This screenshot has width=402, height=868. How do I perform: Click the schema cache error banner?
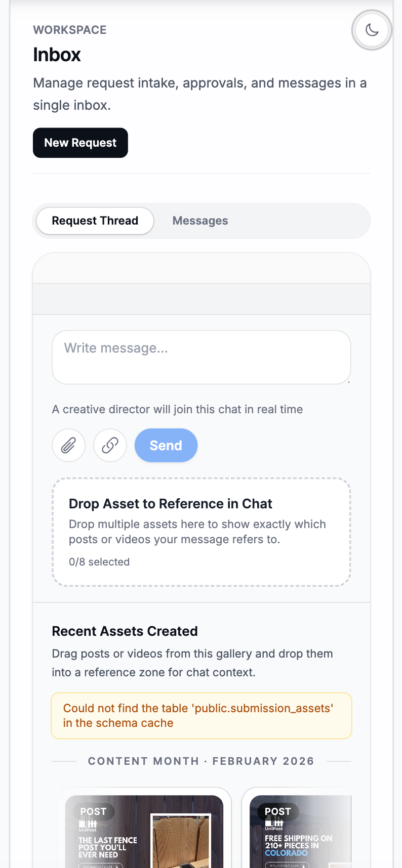click(x=201, y=715)
